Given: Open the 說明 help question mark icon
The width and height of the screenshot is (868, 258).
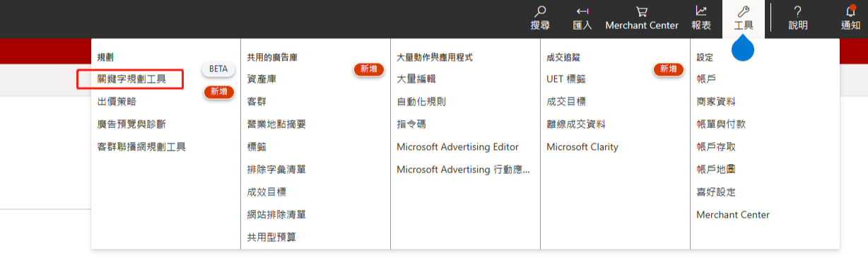Looking at the screenshot, I should click(797, 11).
